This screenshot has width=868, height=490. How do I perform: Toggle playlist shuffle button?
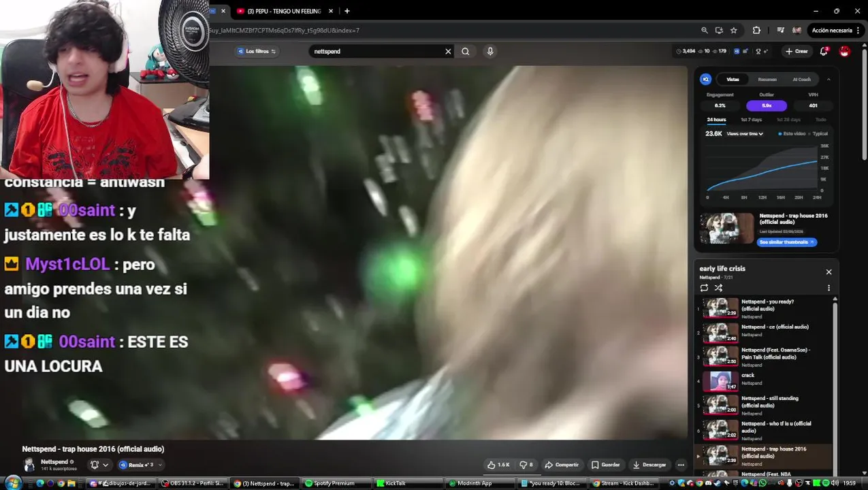click(718, 288)
